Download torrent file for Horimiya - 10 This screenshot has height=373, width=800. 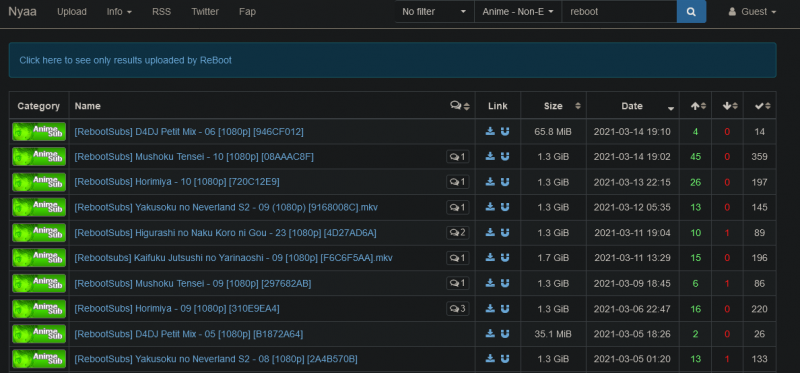pyautogui.click(x=490, y=182)
